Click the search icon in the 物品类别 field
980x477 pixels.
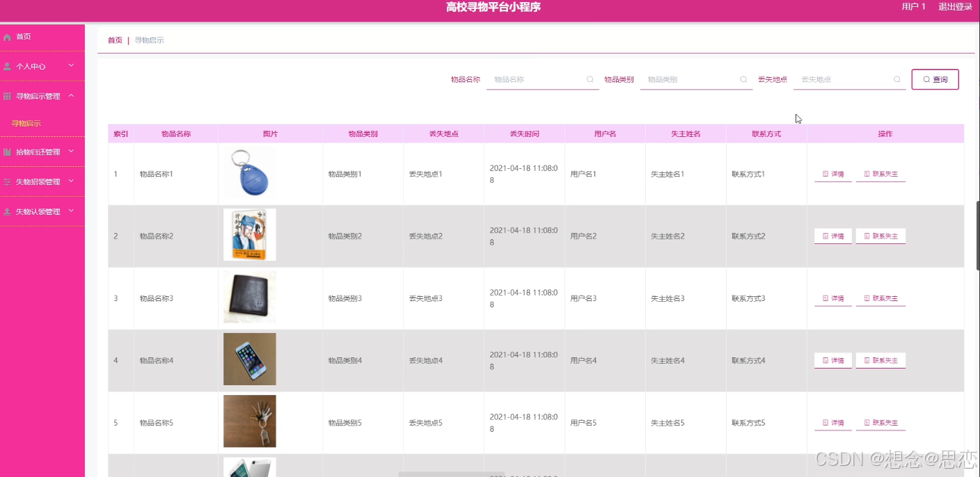[743, 79]
